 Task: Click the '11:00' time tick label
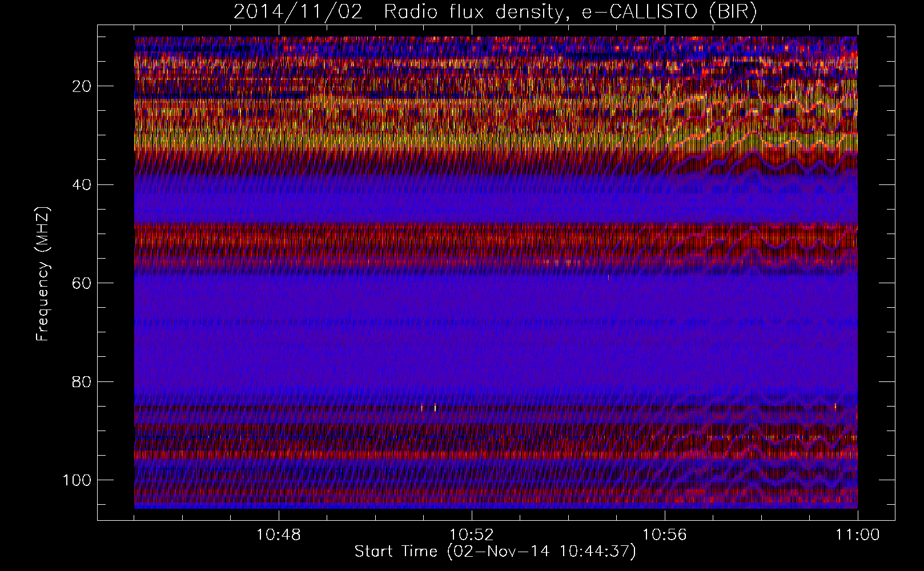pyautogui.click(x=858, y=535)
